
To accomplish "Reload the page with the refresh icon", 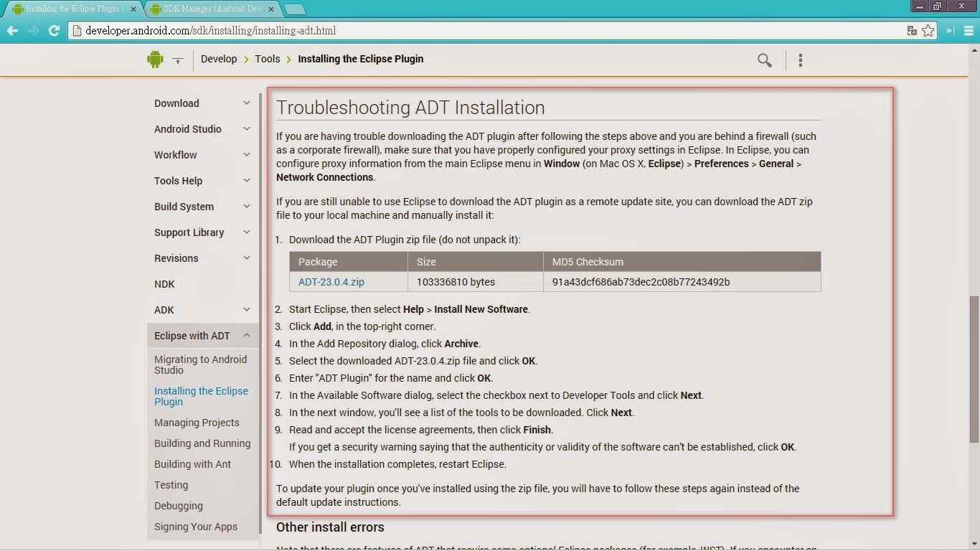I will click(54, 31).
